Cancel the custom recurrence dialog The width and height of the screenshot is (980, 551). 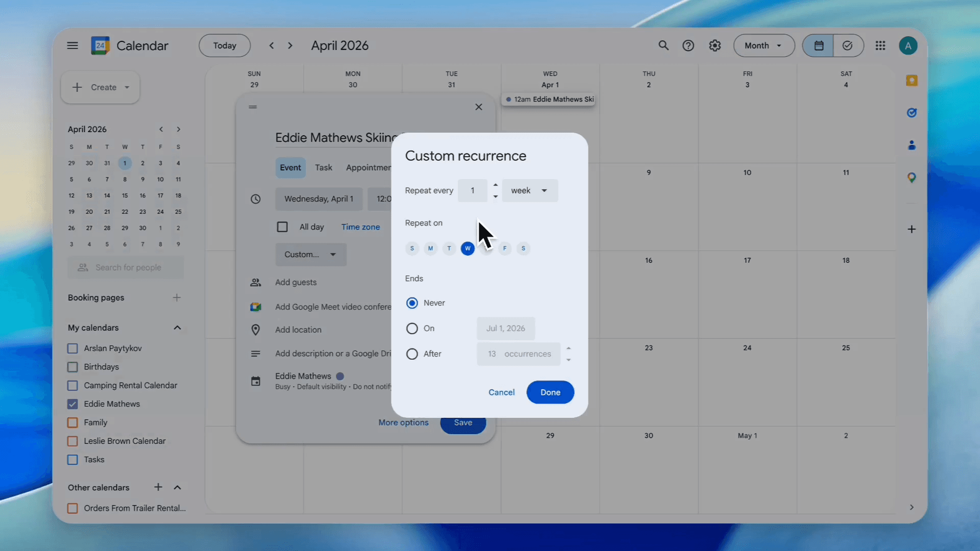pos(501,392)
